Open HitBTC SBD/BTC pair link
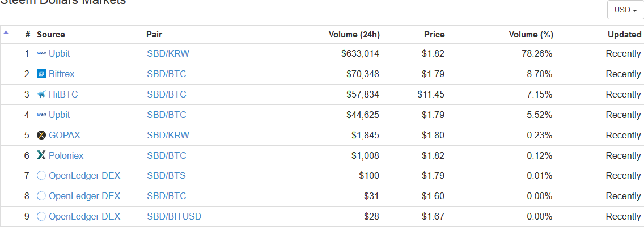Viewport: 644px width, 227px height. tap(166, 95)
